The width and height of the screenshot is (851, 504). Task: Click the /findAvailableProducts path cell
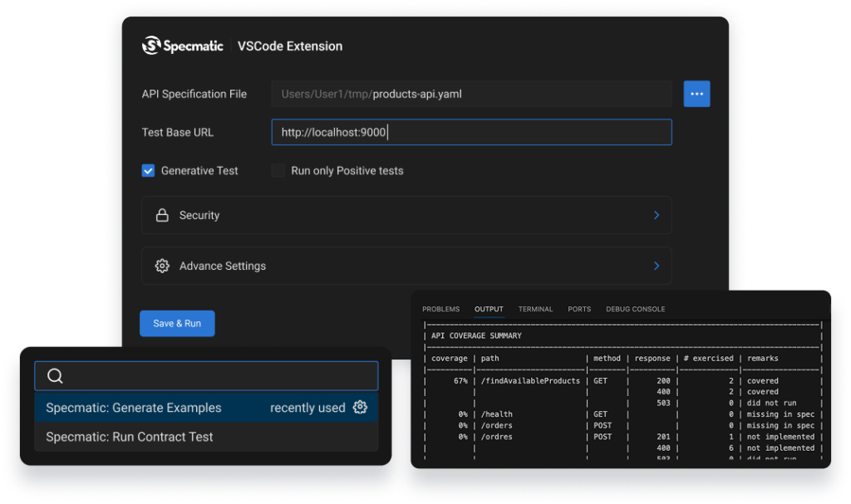point(530,381)
